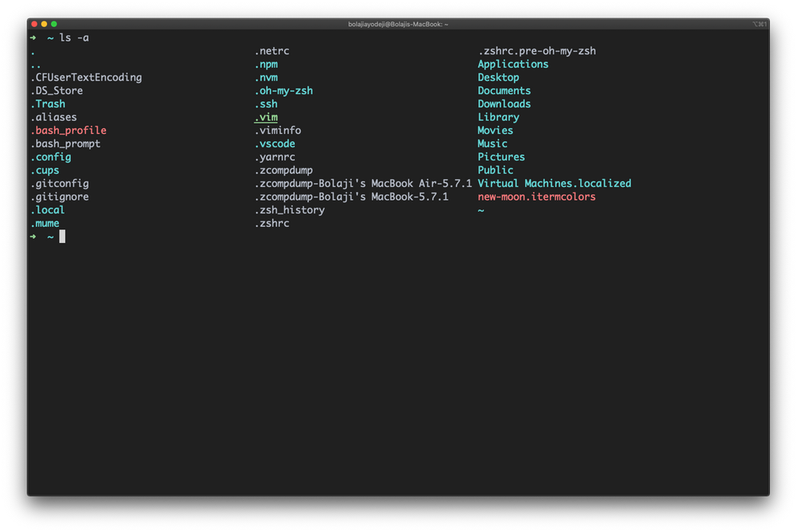Screen dimensions: 797x532
Task: Select the .zshrc filename
Action: click(272, 223)
